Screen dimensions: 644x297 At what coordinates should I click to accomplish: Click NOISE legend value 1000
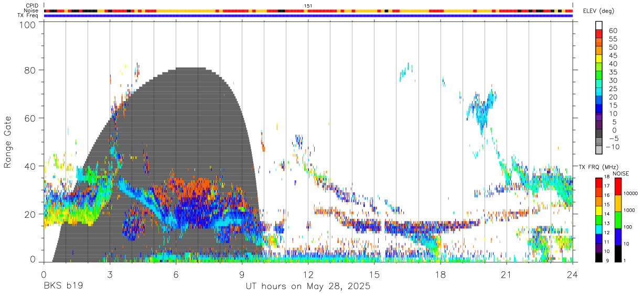point(630,211)
